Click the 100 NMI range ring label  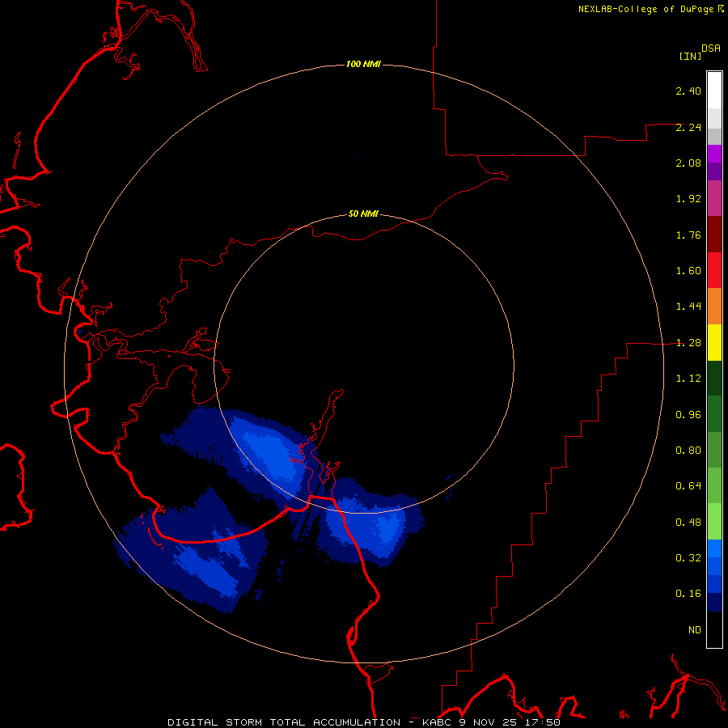coord(363,64)
